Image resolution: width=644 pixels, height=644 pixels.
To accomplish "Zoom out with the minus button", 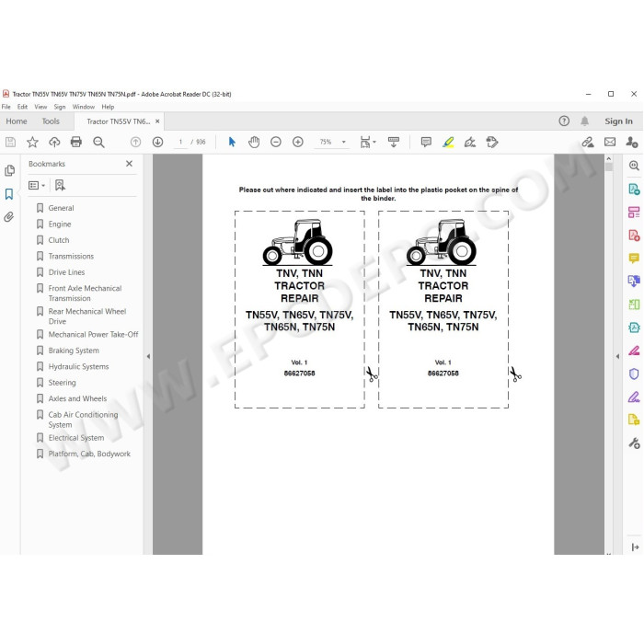I will pyautogui.click(x=276, y=142).
